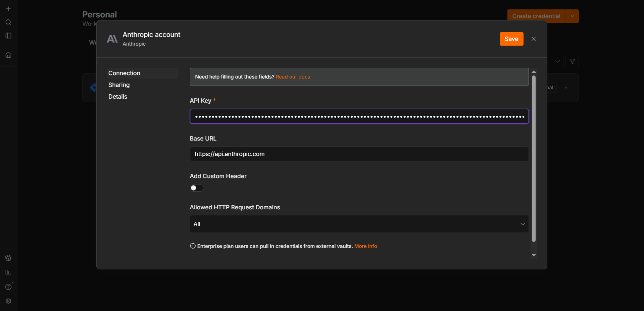644x311 pixels.
Task: Save the Anthropic credential
Action: 511,39
